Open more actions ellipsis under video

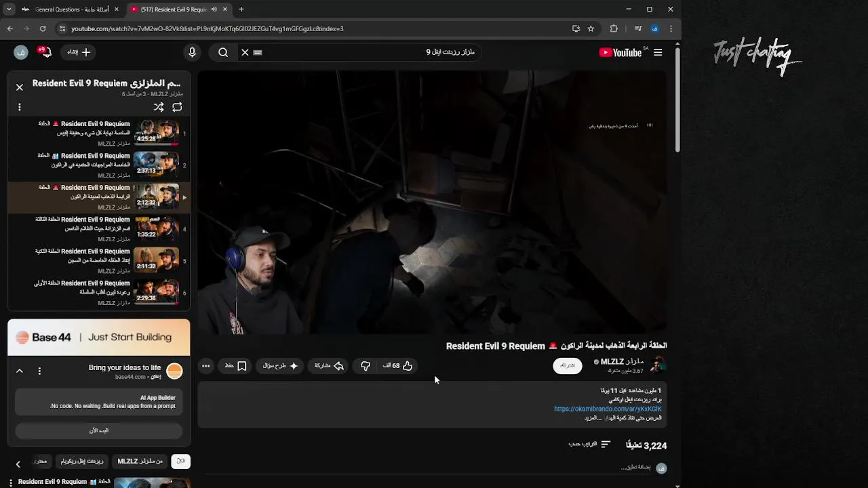pyautogui.click(x=205, y=366)
